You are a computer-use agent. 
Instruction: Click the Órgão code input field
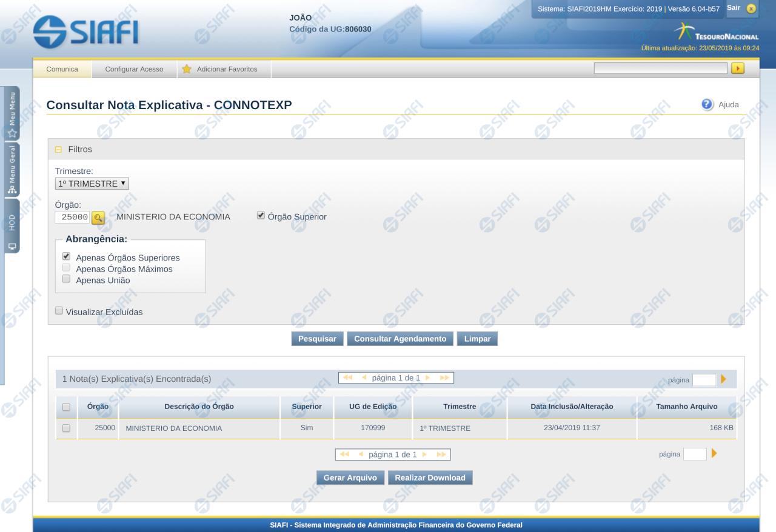tap(72, 217)
